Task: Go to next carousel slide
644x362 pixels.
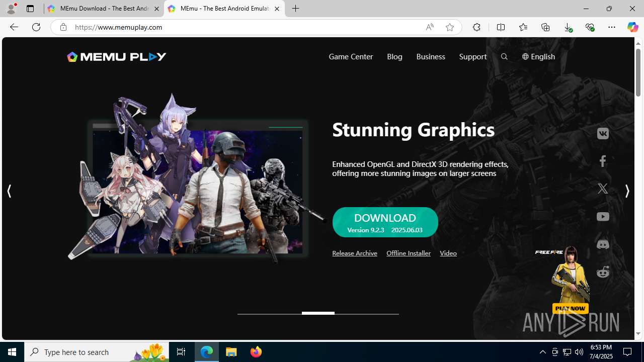Action: 627,191
